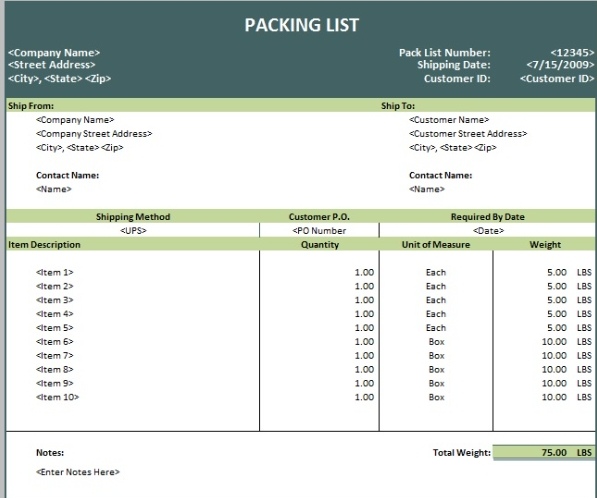This screenshot has height=498, width=597.
Task: Click the quantity 1.00 for Item 3
Action: click(x=364, y=300)
